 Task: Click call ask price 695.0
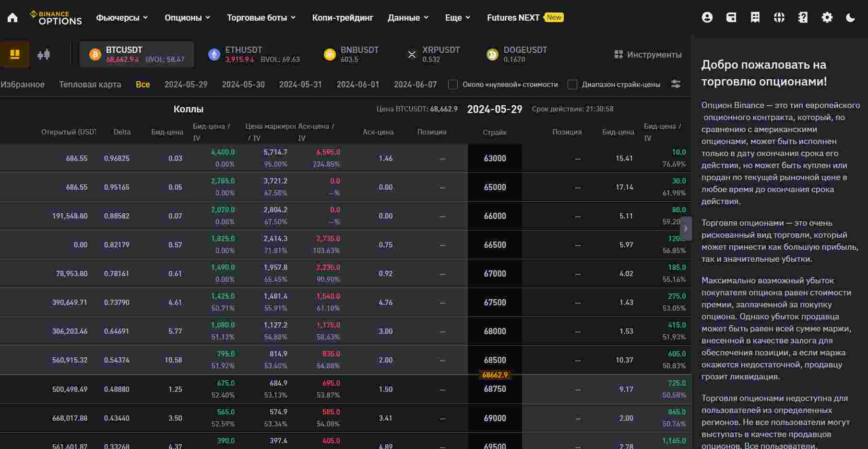pos(331,383)
